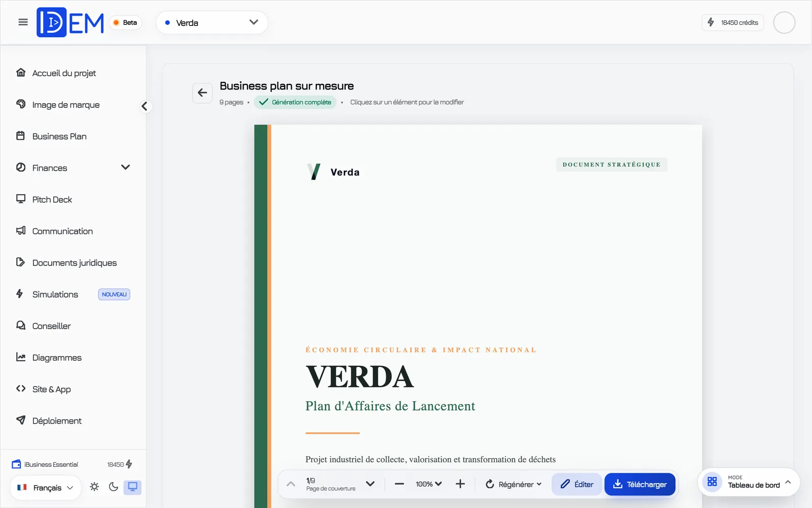This screenshot has height=508, width=812.
Task: Click the ÉCONOMIE CIRCULAIRE heading text
Action: coord(421,350)
